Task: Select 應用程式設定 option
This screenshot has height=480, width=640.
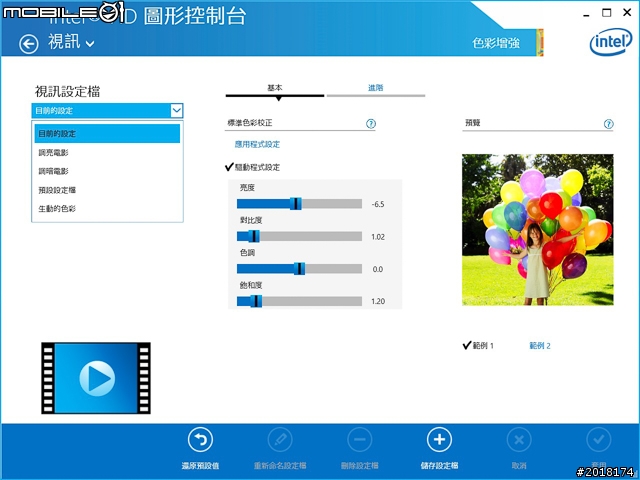Action: (x=257, y=144)
